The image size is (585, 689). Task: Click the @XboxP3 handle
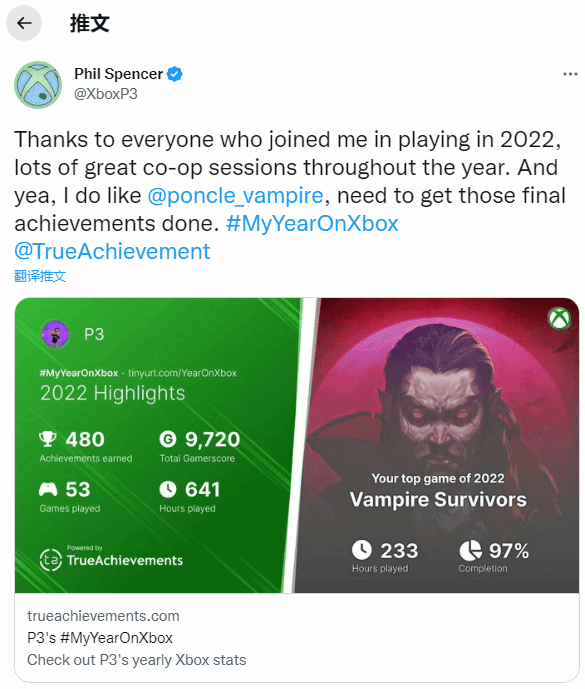pos(105,94)
